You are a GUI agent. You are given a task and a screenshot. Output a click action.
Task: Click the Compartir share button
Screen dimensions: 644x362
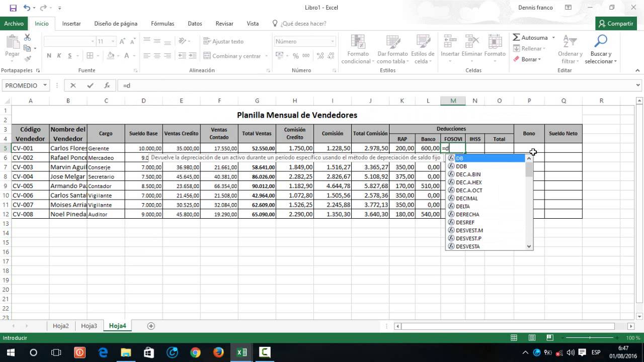pyautogui.click(x=616, y=24)
